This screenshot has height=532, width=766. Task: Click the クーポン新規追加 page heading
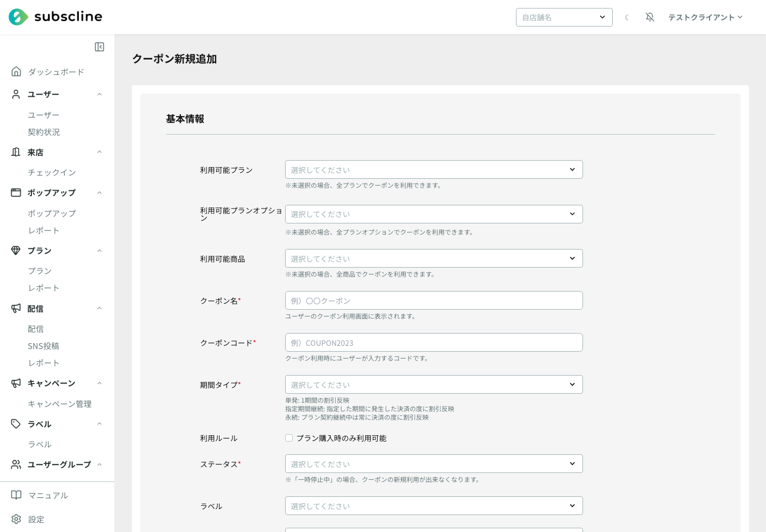[174, 59]
